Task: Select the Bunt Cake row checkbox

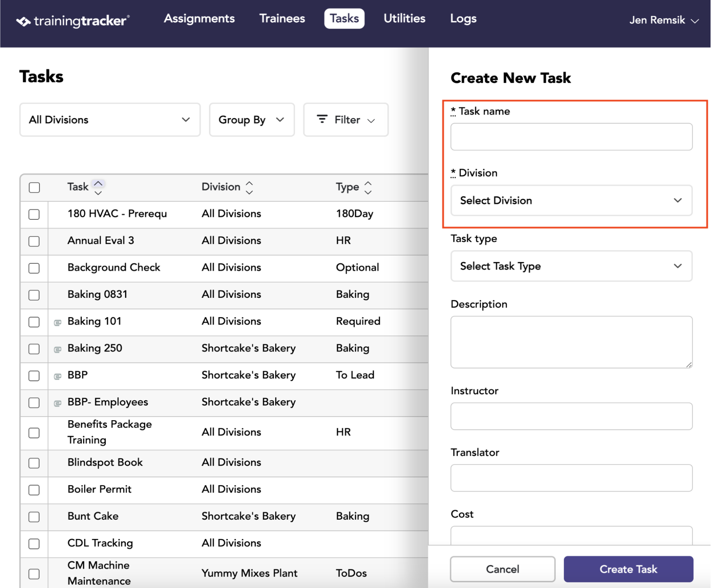Action: 34,517
